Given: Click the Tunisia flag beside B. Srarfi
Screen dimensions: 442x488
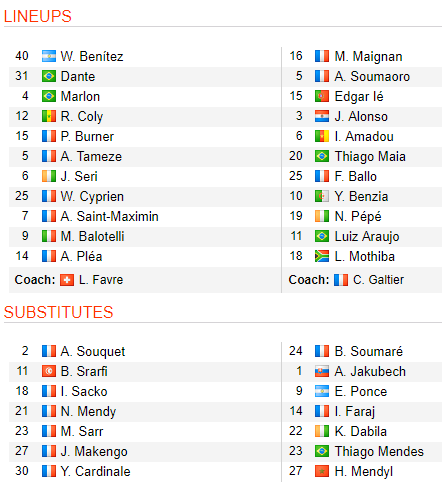Looking at the screenshot, I should coord(49,371).
